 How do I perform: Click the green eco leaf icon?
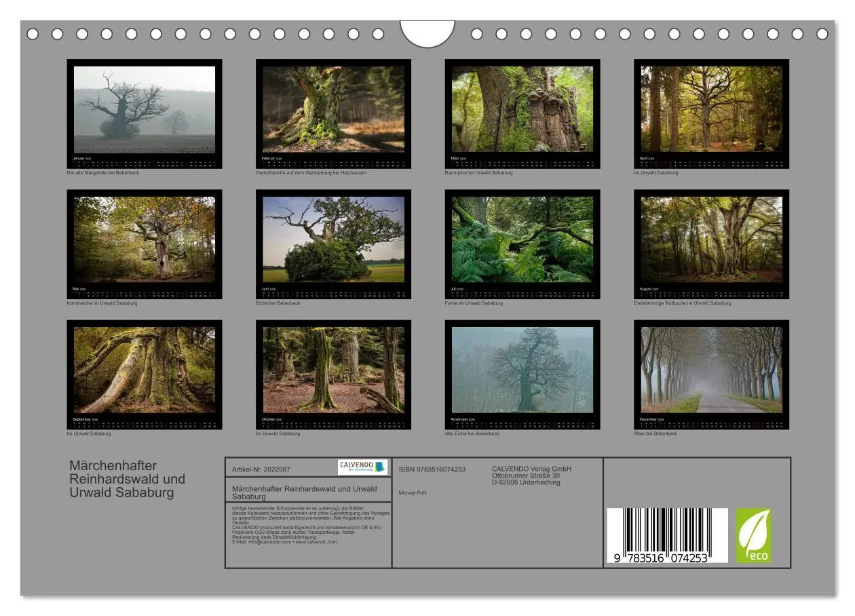(753, 535)
